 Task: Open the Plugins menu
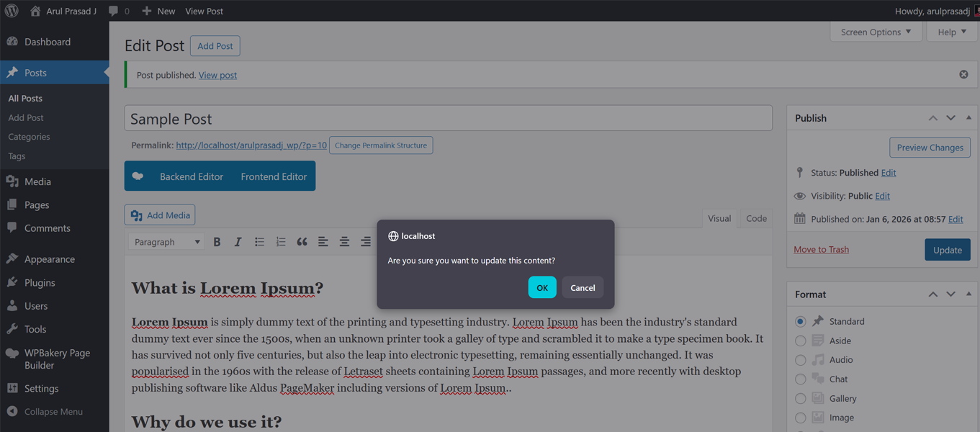(x=55, y=283)
